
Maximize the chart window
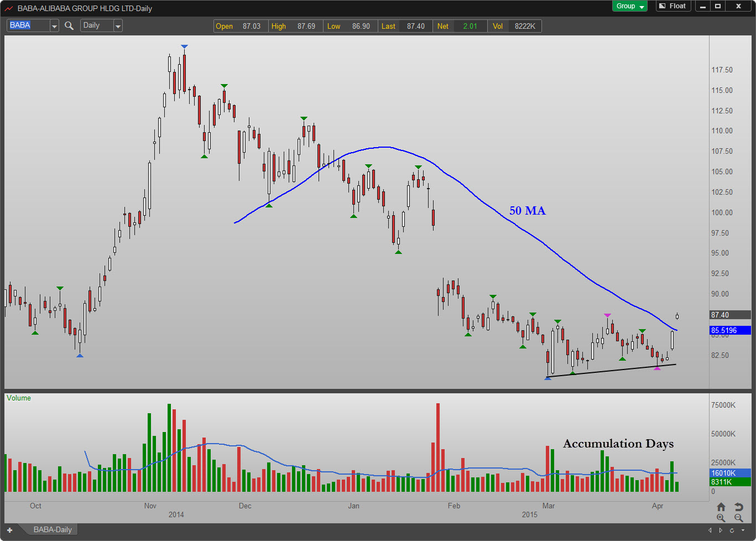pyautogui.click(x=718, y=6)
